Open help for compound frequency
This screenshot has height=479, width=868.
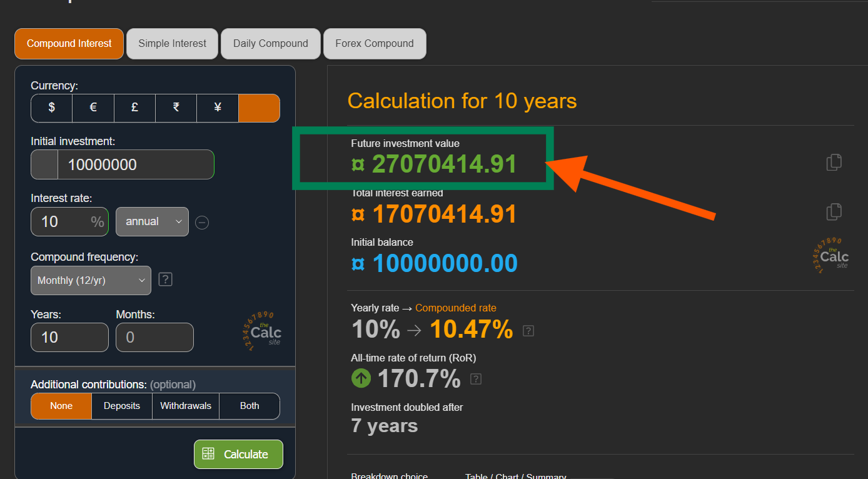point(165,280)
